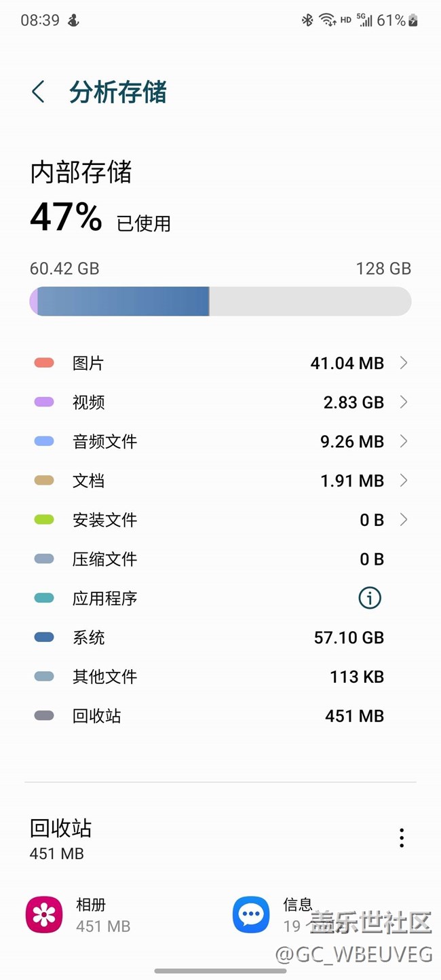Viewport: 441px width, 980px height.
Task: Tap the Messages chat bubble icon
Action: click(x=251, y=915)
